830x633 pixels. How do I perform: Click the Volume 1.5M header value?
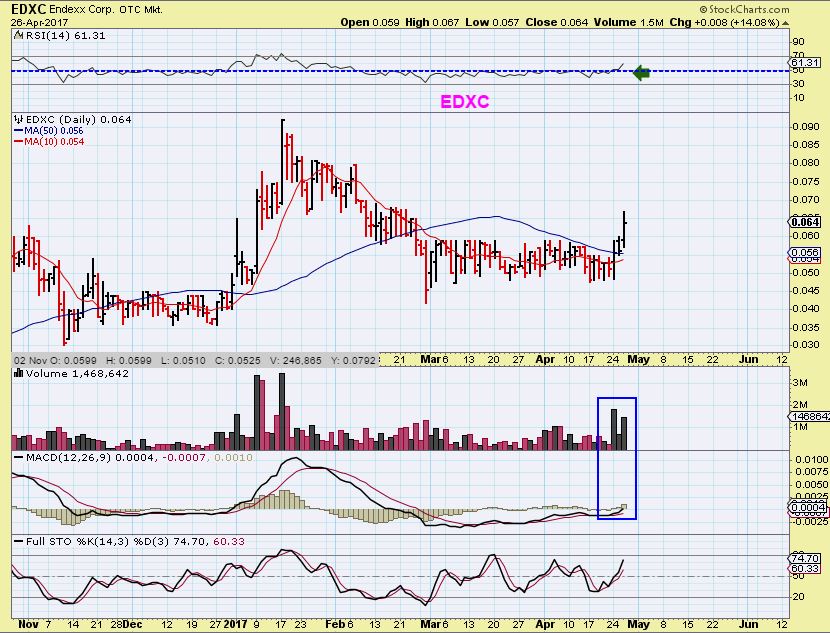(x=628, y=22)
